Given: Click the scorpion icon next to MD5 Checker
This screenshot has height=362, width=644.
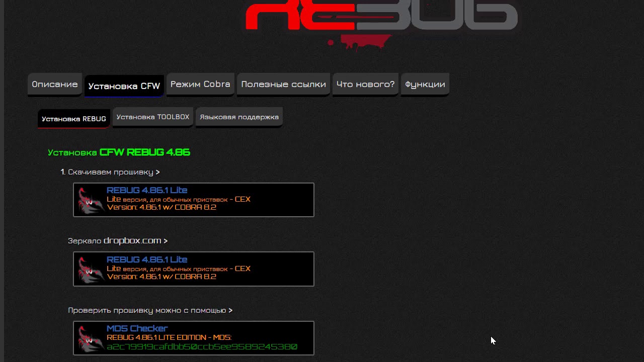Looking at the screenshot, I should [91, 338].
